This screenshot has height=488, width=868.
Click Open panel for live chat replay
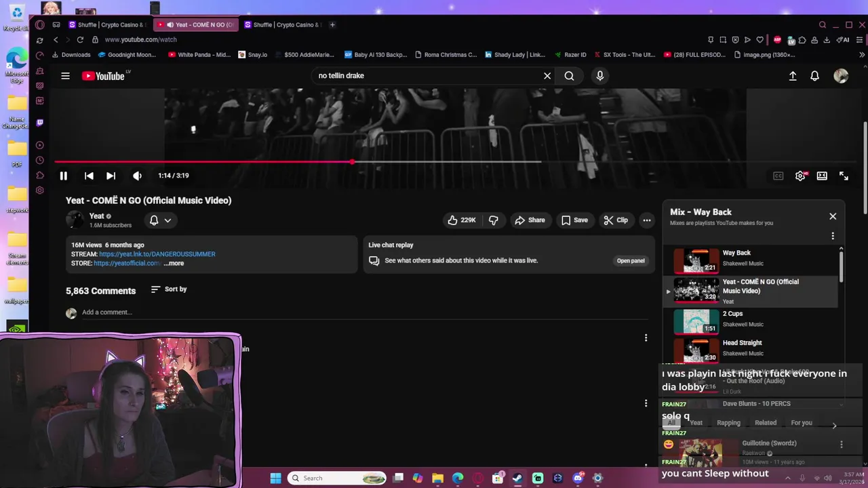[x=631, y=261]
